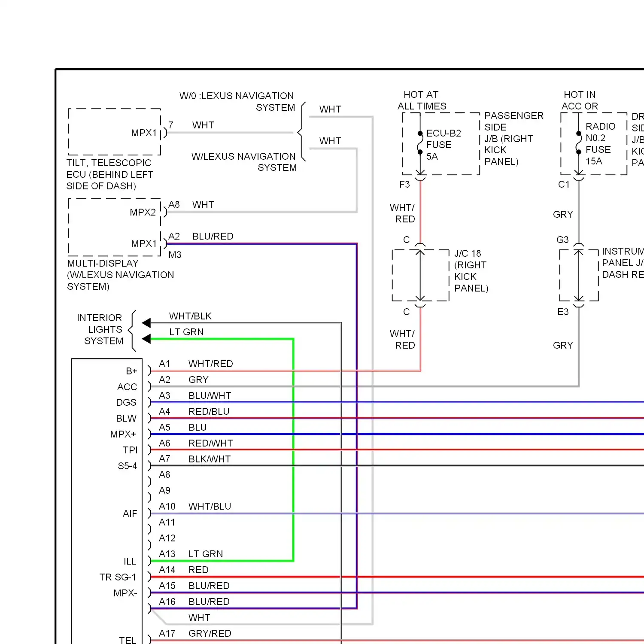Select the 'WHT/BLK' wire color label

coord(190,316)
